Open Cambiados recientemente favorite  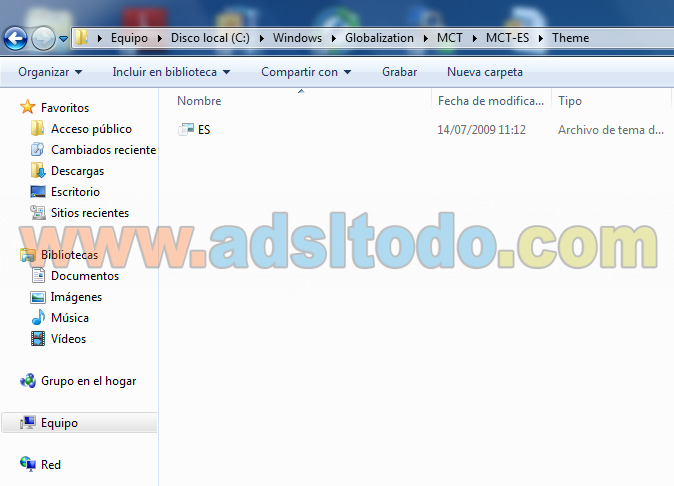pos(103,150)
